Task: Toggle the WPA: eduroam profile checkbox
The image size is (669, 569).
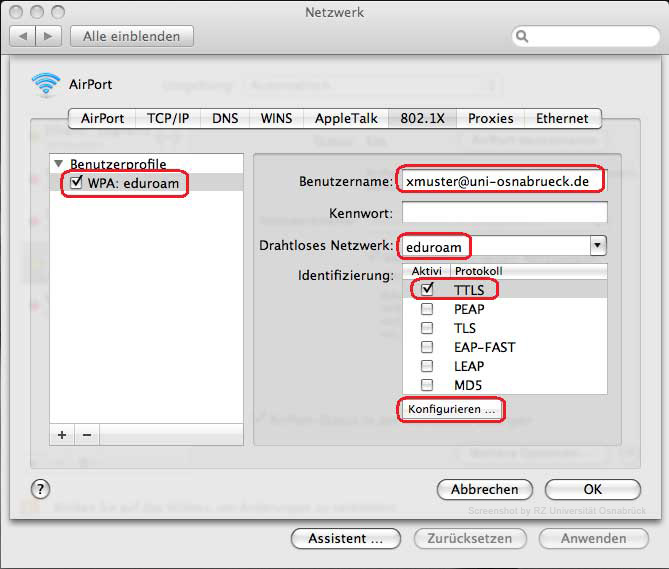Action: coord(76,182)
